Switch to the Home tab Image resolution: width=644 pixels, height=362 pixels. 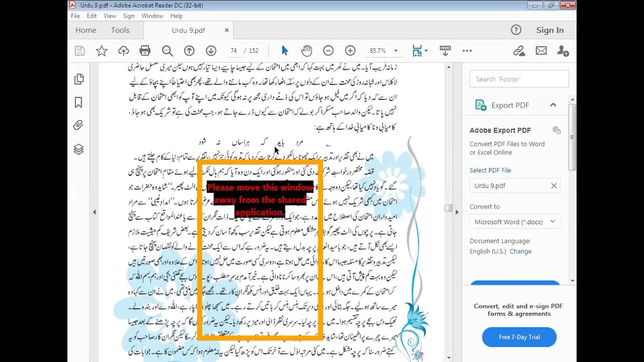pyautogui.click(x=86, y=30)
